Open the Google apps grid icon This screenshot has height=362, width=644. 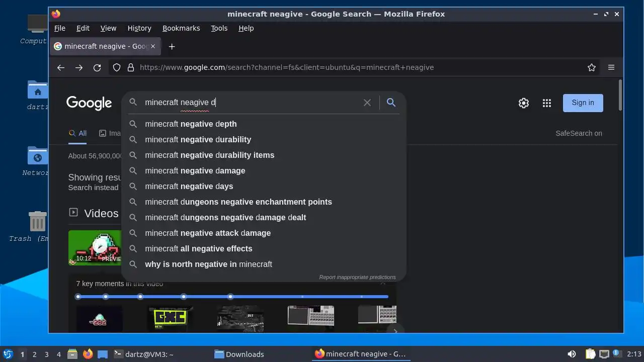pyautogui.click(x=547, y=103)
